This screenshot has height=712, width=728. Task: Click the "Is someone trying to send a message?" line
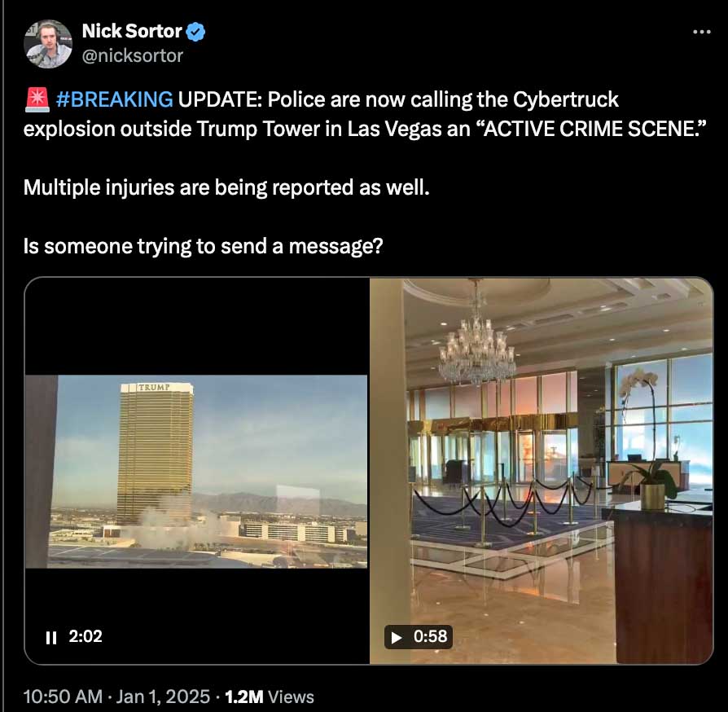(204, 246)
